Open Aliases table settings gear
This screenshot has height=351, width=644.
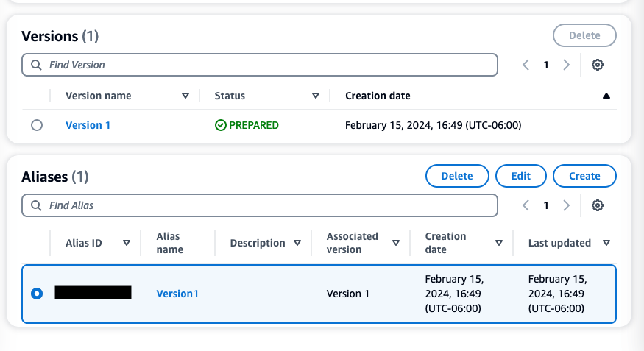[x=598, y=205]
